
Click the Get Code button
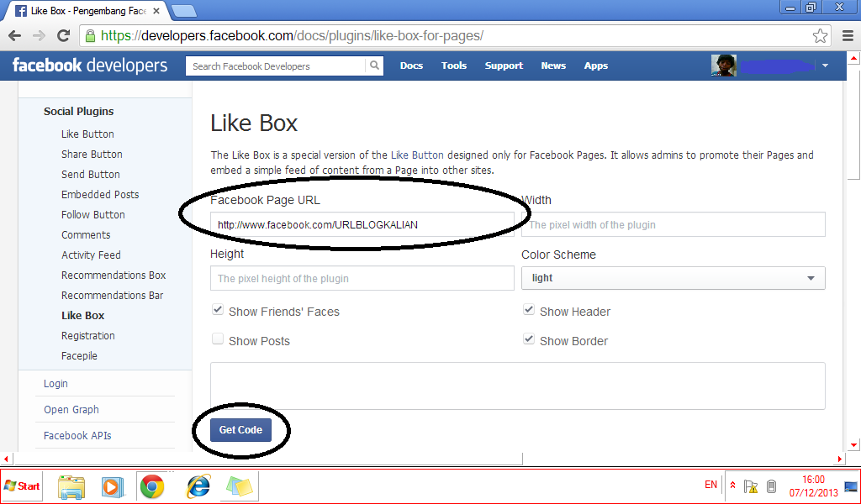coord(240,430)
